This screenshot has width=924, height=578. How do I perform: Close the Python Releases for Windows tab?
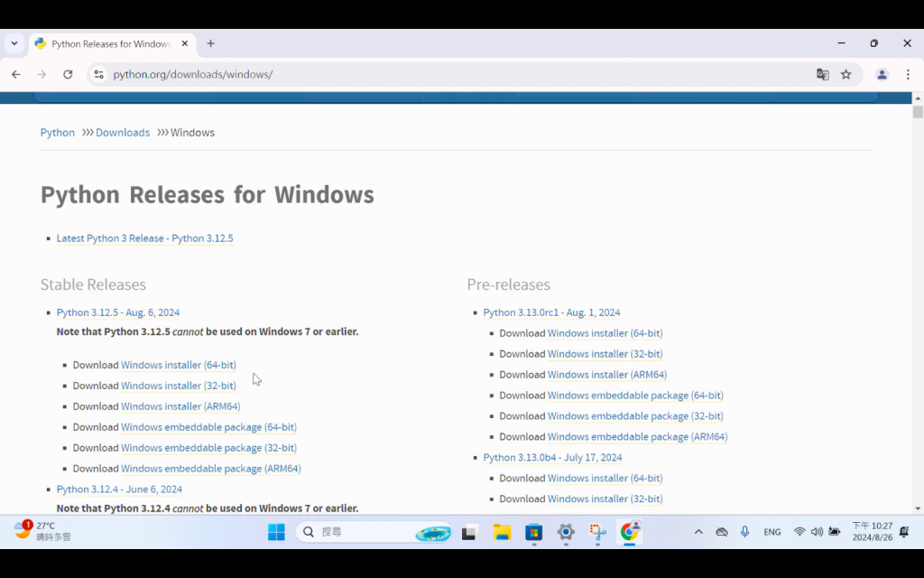click(184, 43)
